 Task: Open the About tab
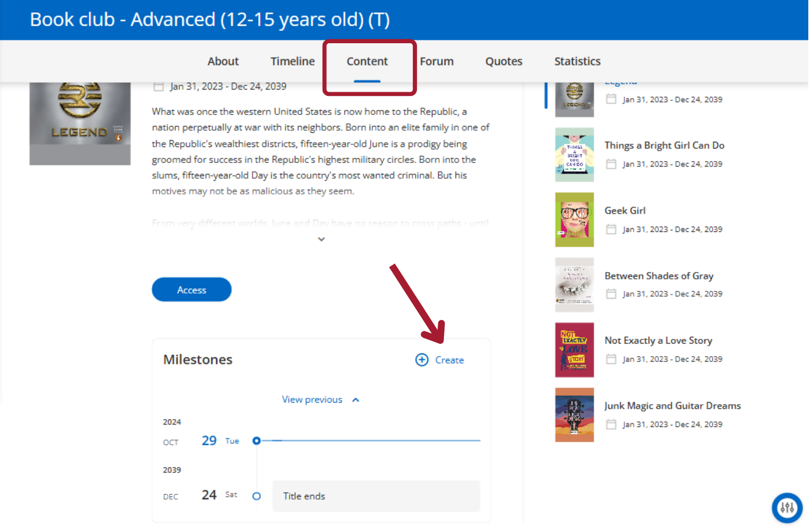tap(223, 61)
